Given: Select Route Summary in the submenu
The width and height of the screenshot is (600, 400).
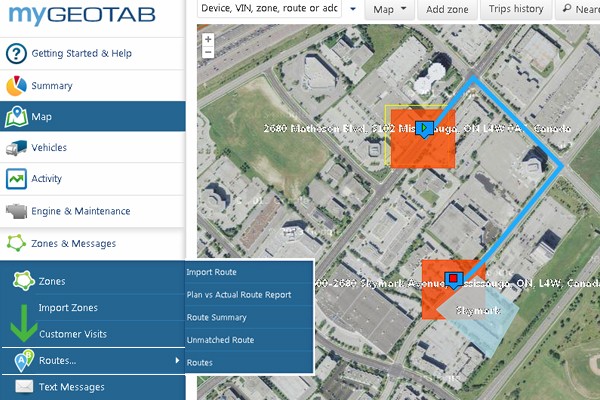Looking at the screenshot, I should (x=216, y=317).
